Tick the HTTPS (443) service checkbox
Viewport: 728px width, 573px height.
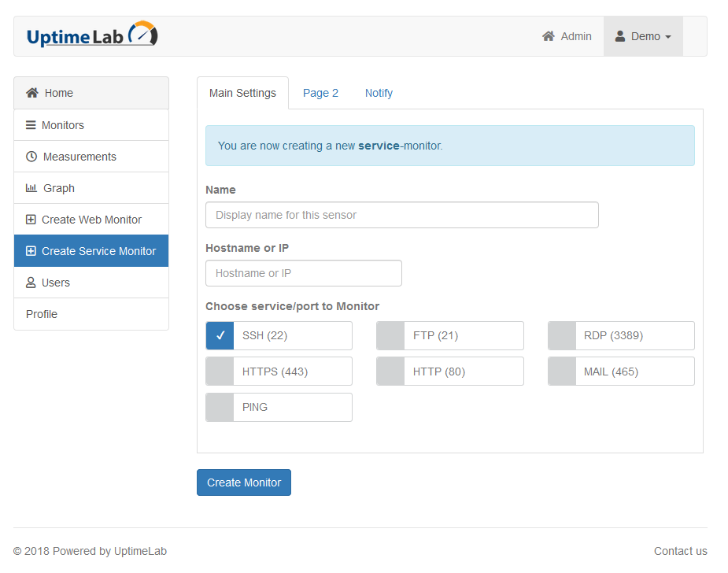[220, 372]
